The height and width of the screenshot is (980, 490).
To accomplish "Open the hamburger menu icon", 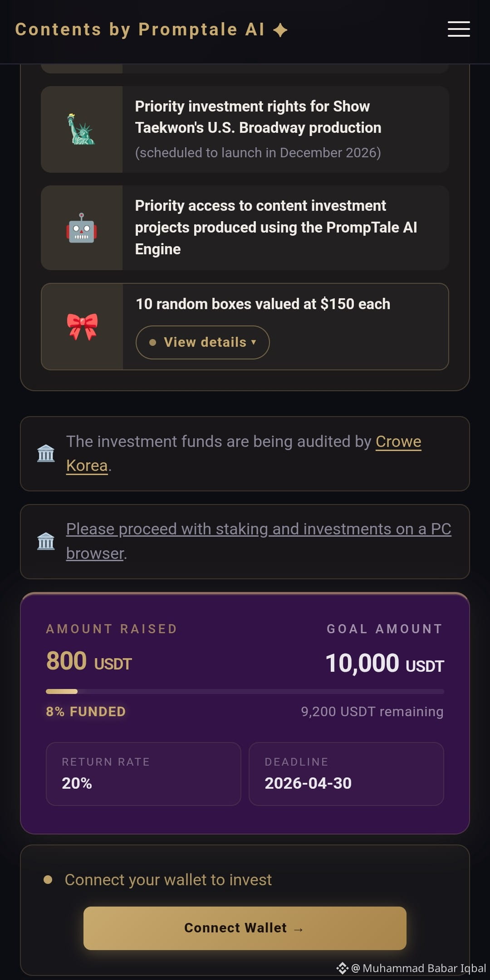I will (459, 29).
